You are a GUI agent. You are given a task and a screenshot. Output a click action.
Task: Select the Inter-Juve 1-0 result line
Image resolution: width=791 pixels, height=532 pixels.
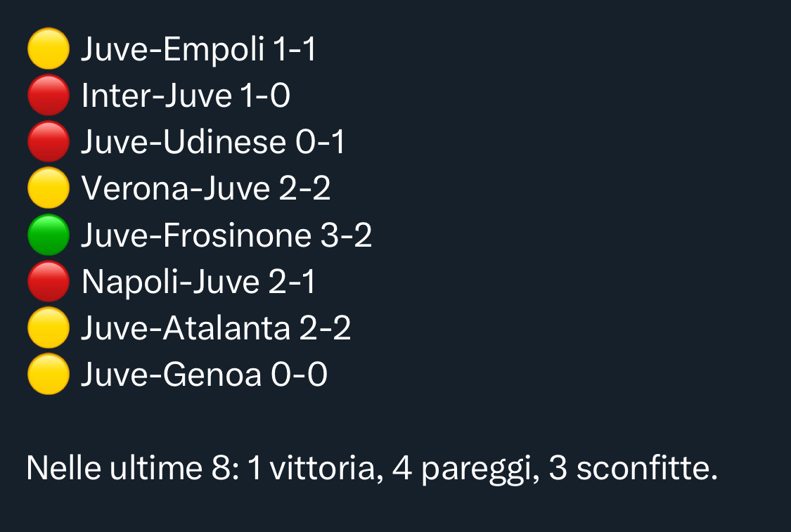(x=186, y=96)
